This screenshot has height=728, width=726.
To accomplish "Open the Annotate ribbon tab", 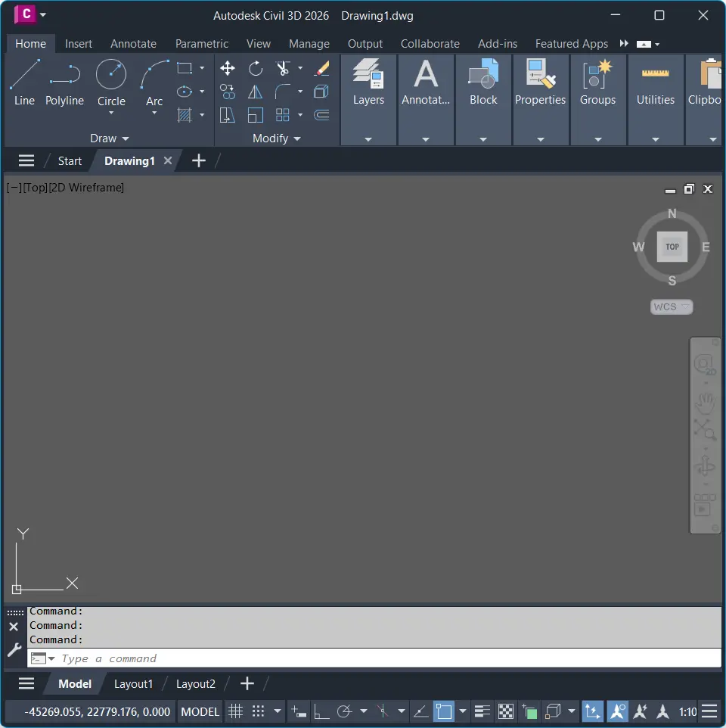I will pos(133,44).
